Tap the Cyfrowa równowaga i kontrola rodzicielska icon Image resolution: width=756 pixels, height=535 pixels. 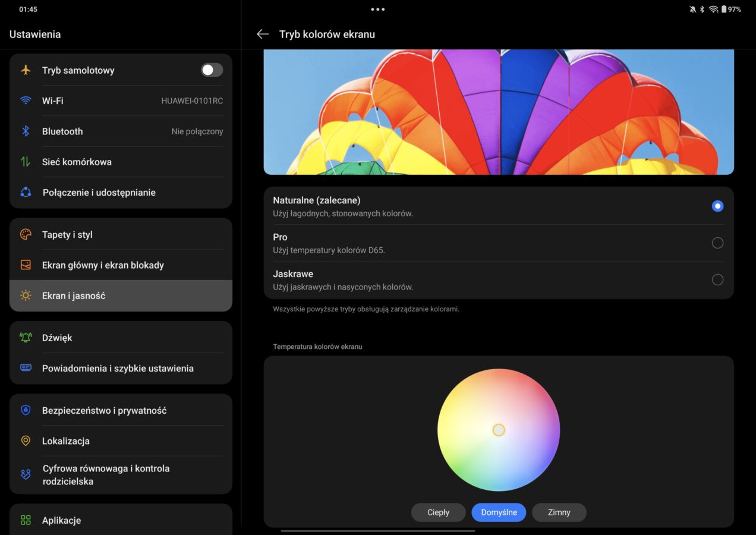26,474
